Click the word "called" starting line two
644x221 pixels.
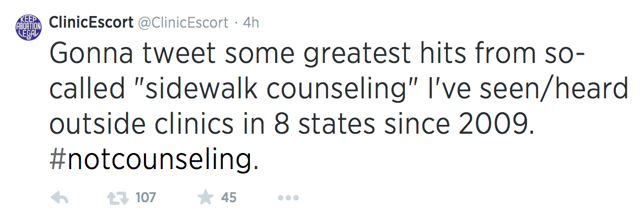pos(87,88)
